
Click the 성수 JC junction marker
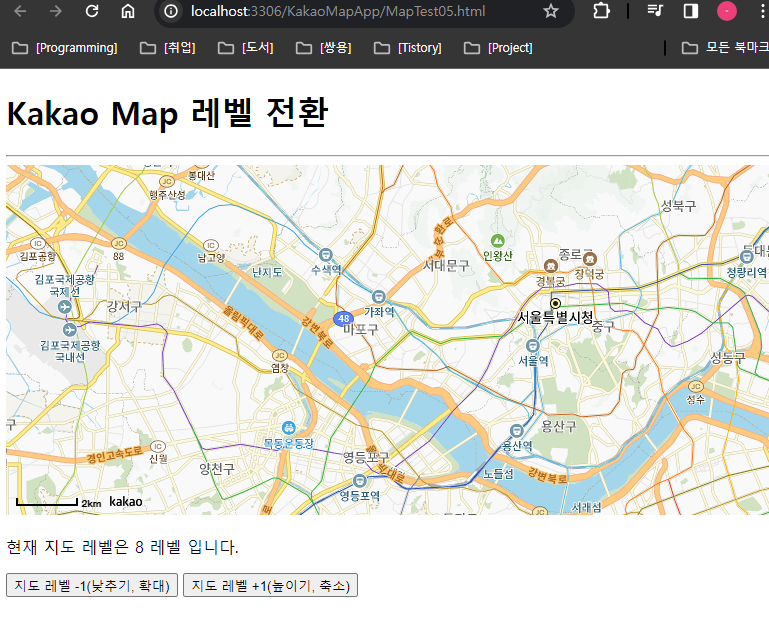pos(695,387)
